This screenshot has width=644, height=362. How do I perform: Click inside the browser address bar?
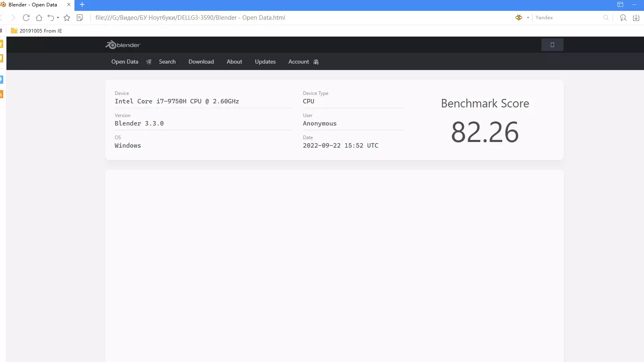tap(282, 18)
